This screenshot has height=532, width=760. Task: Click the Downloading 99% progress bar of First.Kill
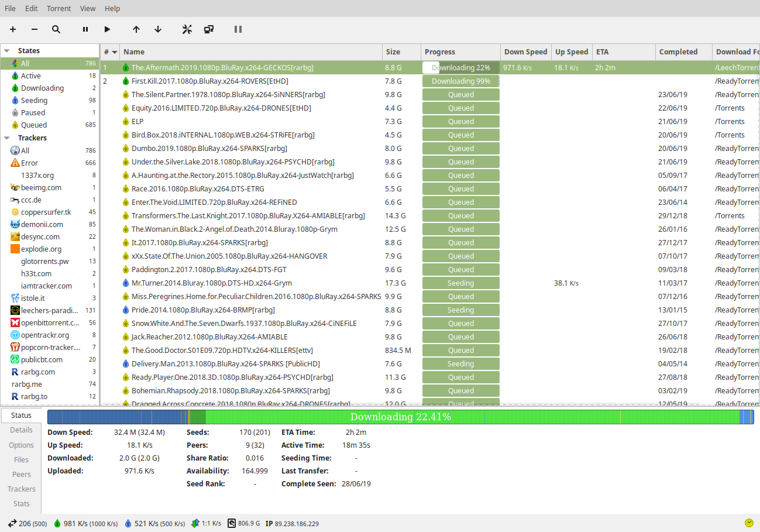[461, 81]
